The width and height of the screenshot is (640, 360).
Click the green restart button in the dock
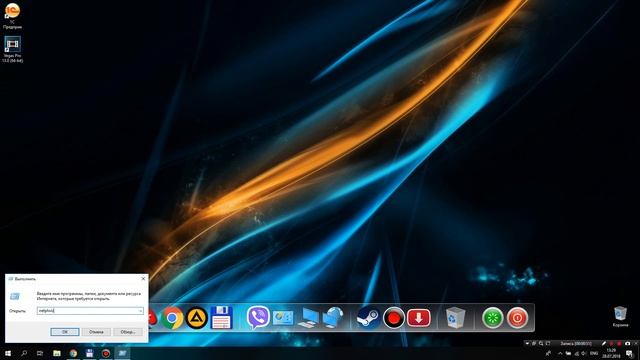pyautogui.click(x=492, y=318)
